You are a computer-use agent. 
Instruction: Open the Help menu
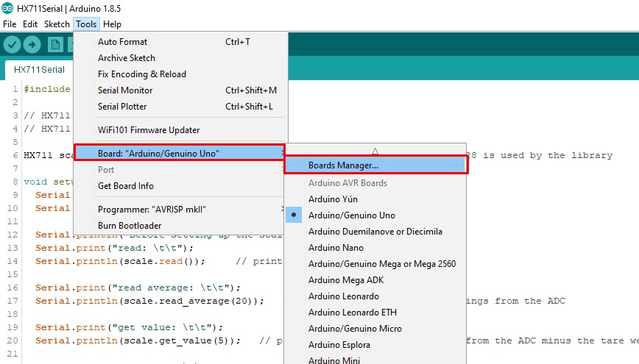(x=112, y=24)
